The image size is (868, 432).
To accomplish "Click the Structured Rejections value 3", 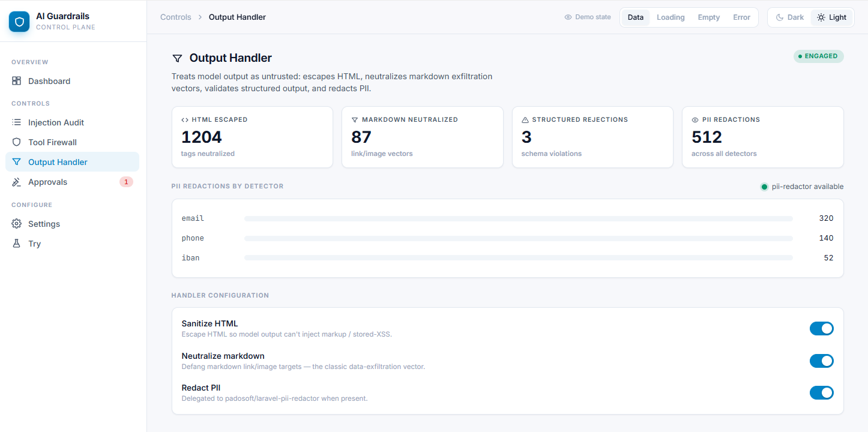I will pyautogui.click(x=526, y=137).
